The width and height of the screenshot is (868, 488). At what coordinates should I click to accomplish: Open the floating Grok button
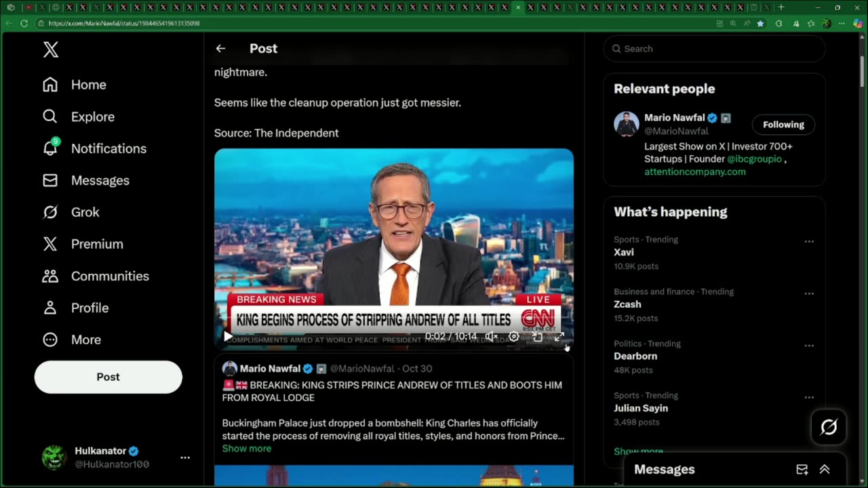pyautogui.click(x=829, y=427)
